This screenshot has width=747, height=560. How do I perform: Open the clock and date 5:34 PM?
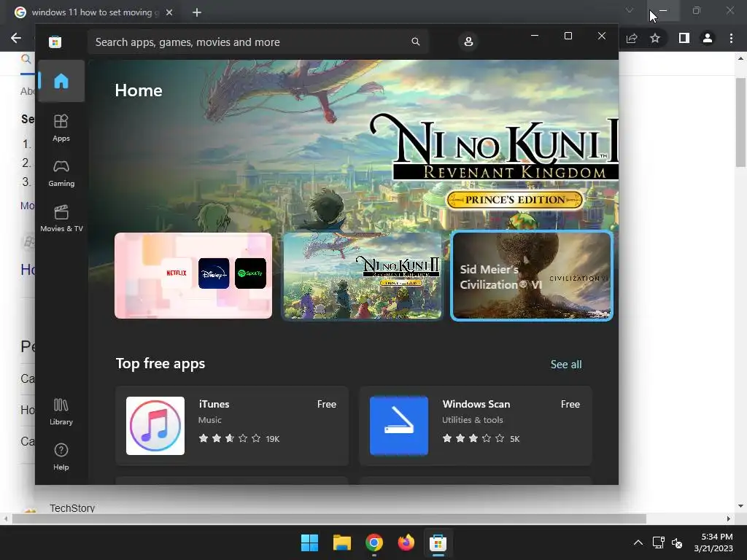pos(713,542)
